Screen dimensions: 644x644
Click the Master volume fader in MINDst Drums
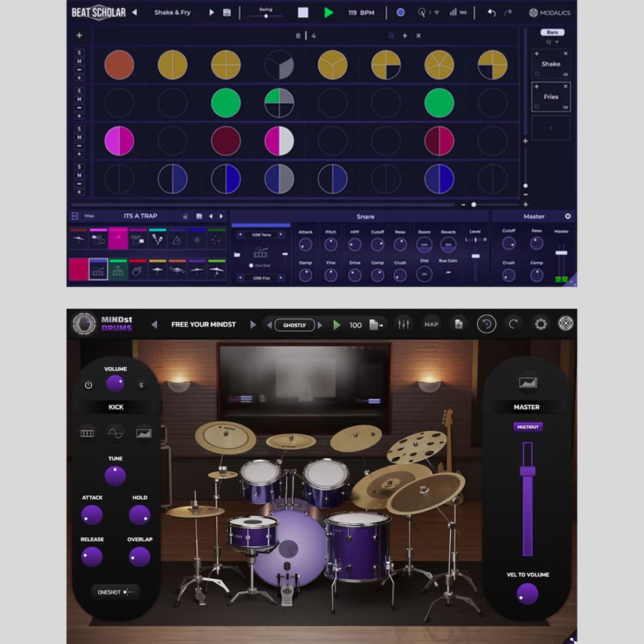pos(528,471)
